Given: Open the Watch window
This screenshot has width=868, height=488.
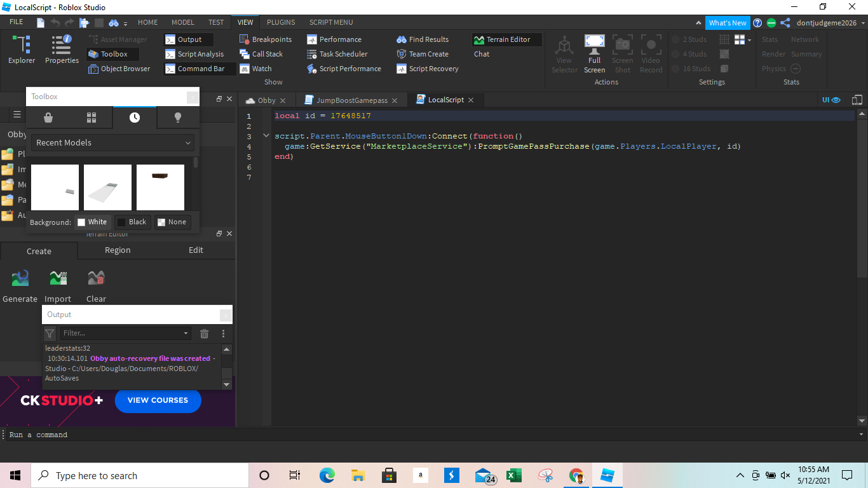Looking at the screenshot, I should [255, 69].
